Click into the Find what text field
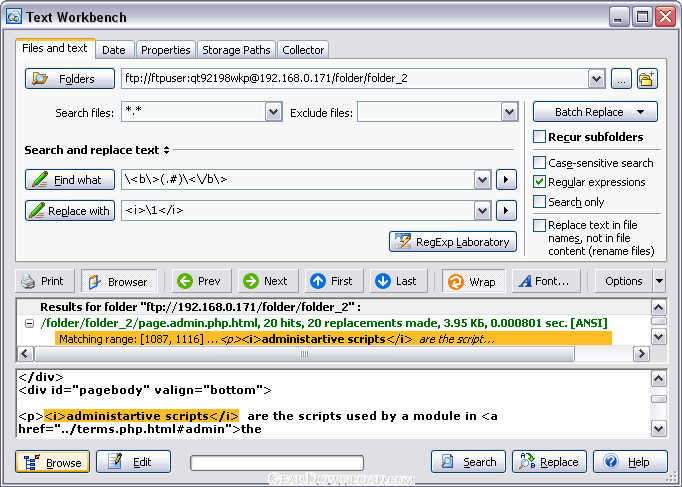This screenshot has width=682, height=487. pos(298,180)
